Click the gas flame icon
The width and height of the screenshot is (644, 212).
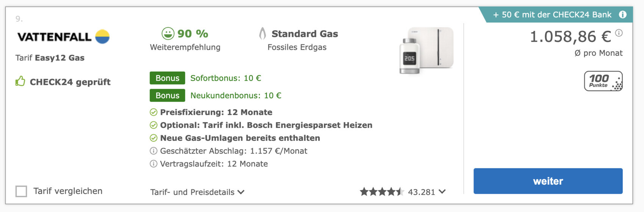pyautogui.click(x=262, y=34)
